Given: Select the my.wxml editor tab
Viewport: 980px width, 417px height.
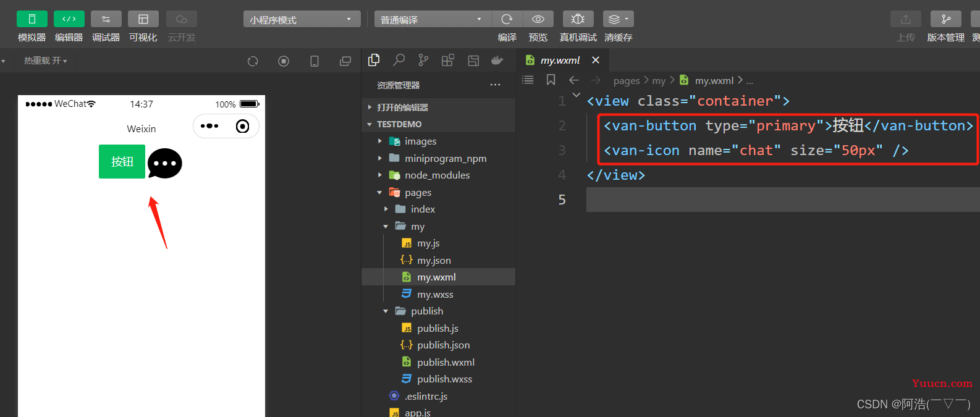Looking at the screenshot, I should coord(560,60).
